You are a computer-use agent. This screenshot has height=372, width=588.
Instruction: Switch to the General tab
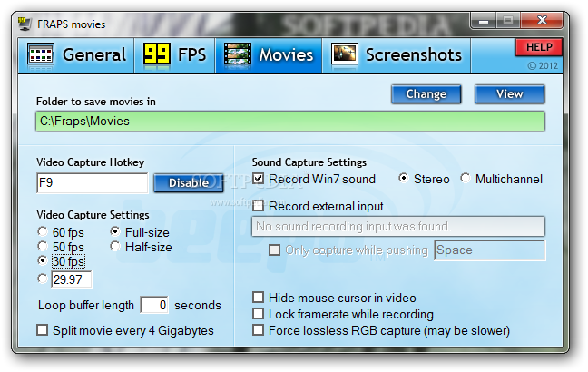click(76, 55)
